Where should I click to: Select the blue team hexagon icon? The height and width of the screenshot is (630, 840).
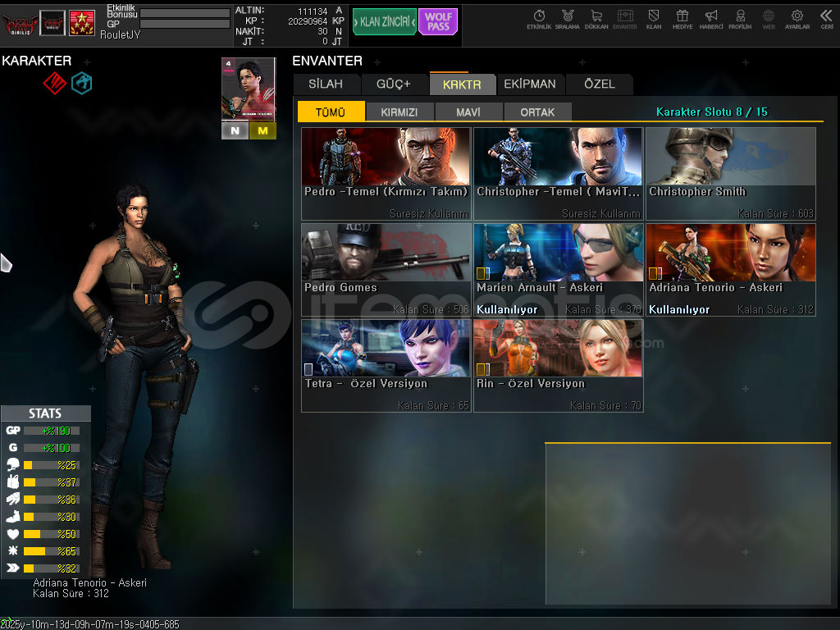point(82,83)
